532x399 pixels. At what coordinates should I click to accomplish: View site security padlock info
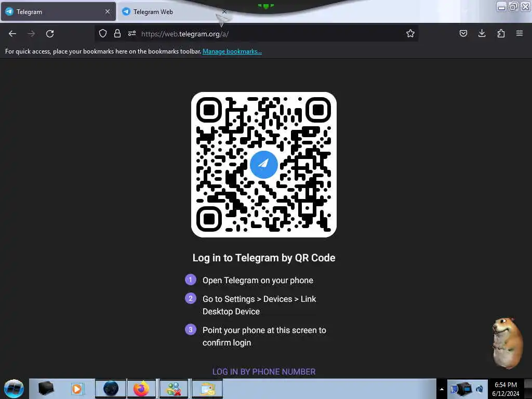(117, 33)
